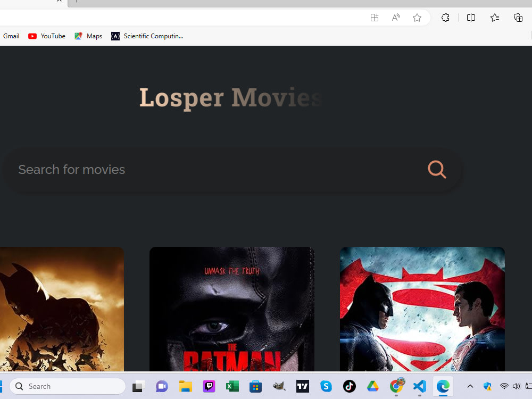The image size is (532, 399).
Task: Toggle Split screen view icon
Action: 471,18
